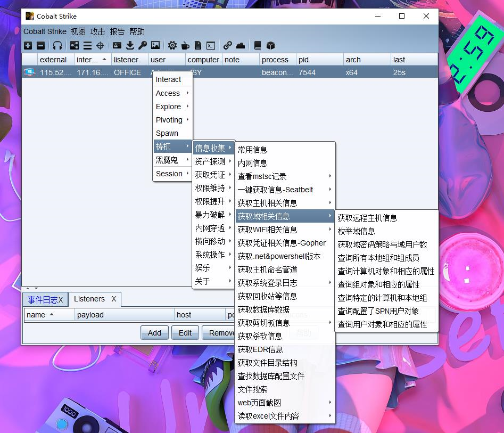
Task: Expand the 黑魔鬼 submenu
Action: tap(172, 160)
